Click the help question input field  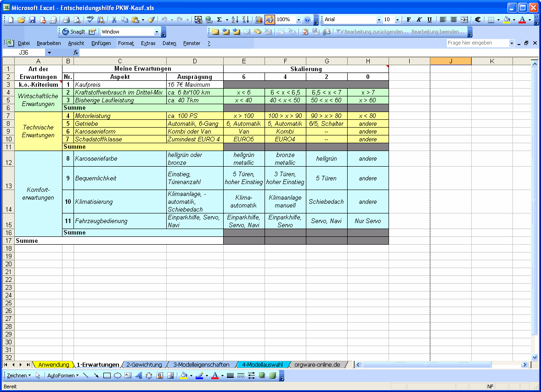click(x=478, y=43)
